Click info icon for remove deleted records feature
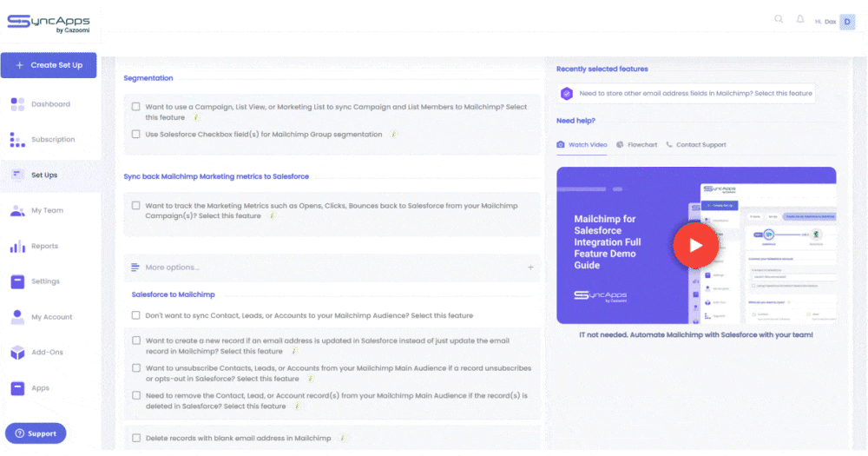The width and height of the screenshot is (868, 456). click(x=297, y=406)
